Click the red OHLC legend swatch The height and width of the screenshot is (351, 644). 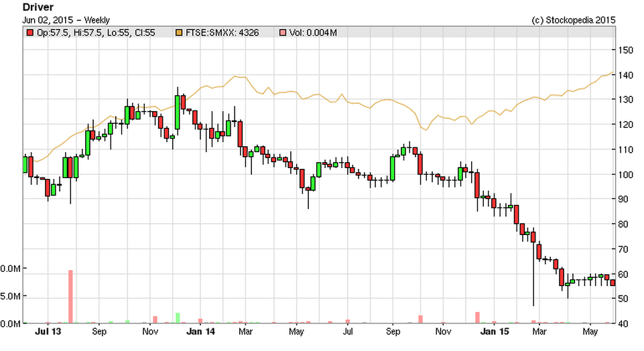[x=29, y=32]
